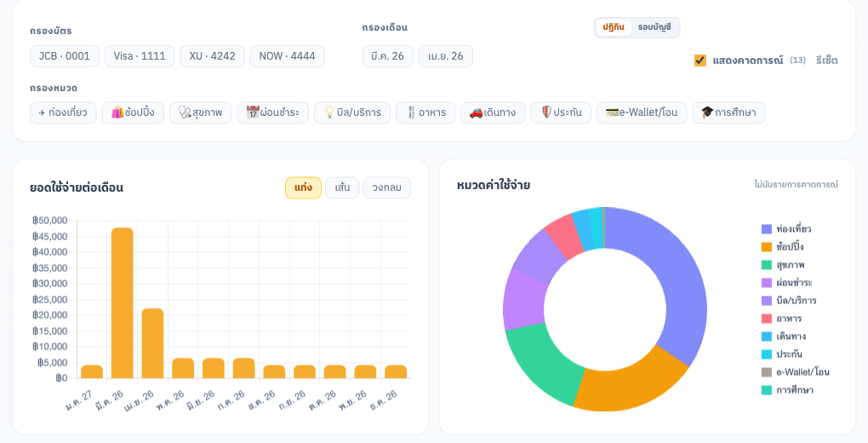Click the ธ.ค. 26 bar
The width and height of the screenshot is (868, 443).
[x=396, y=371]
